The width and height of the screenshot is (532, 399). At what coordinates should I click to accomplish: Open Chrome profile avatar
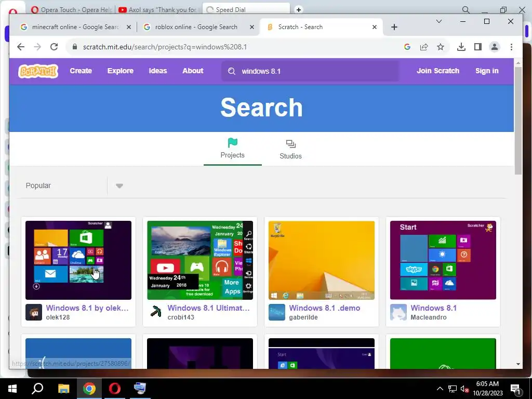coord(495,47)
